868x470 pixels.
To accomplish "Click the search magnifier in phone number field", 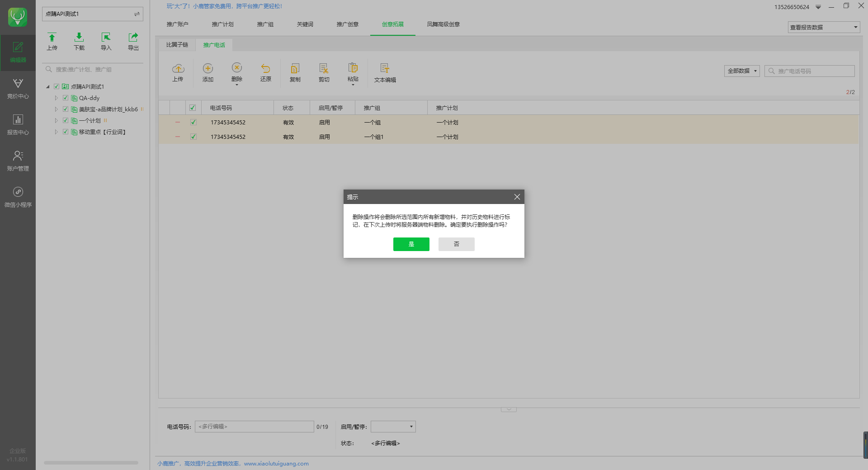I will pyautogui.click(x=772, y=71).
